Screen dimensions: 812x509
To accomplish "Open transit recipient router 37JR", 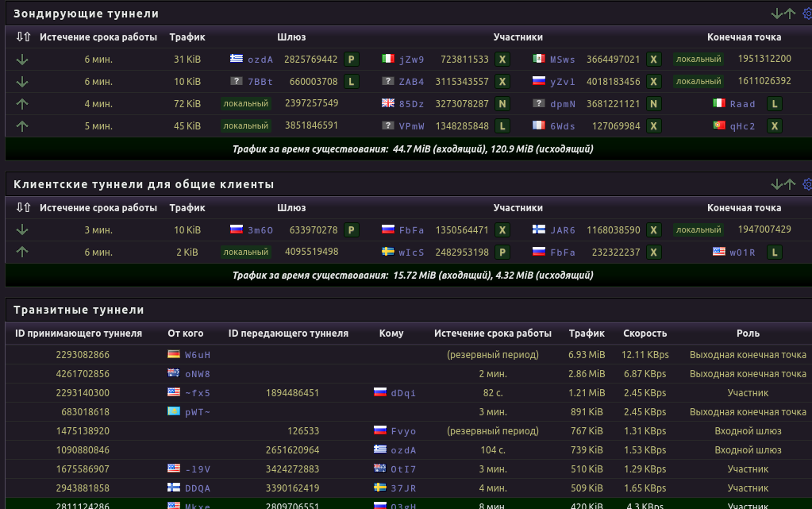I will [x=403, y=488].
